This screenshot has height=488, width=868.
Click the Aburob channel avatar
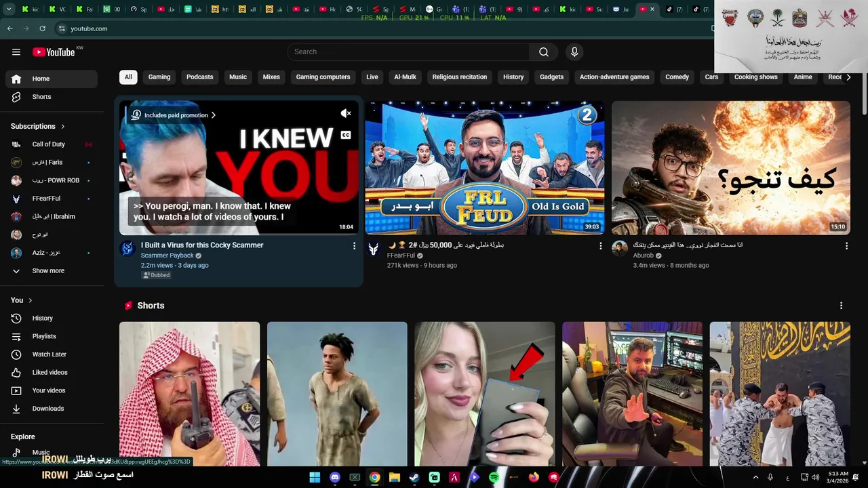pyautogui.click(x=620, y=249)
